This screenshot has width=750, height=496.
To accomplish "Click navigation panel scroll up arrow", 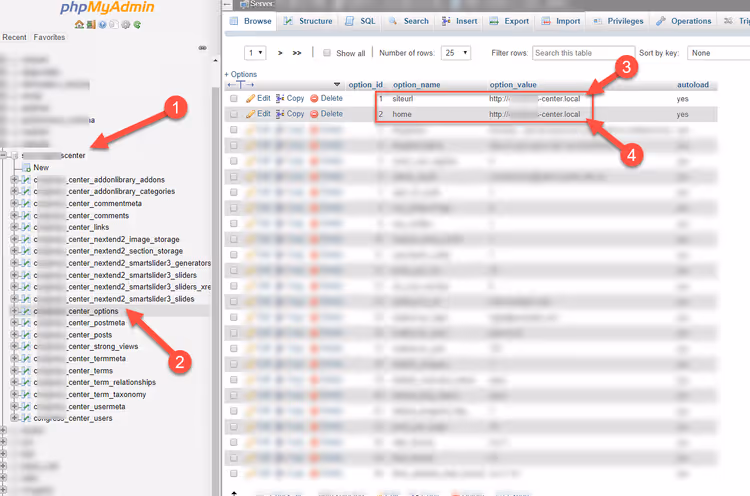I will pyautogui.click(x=215, y=60).
